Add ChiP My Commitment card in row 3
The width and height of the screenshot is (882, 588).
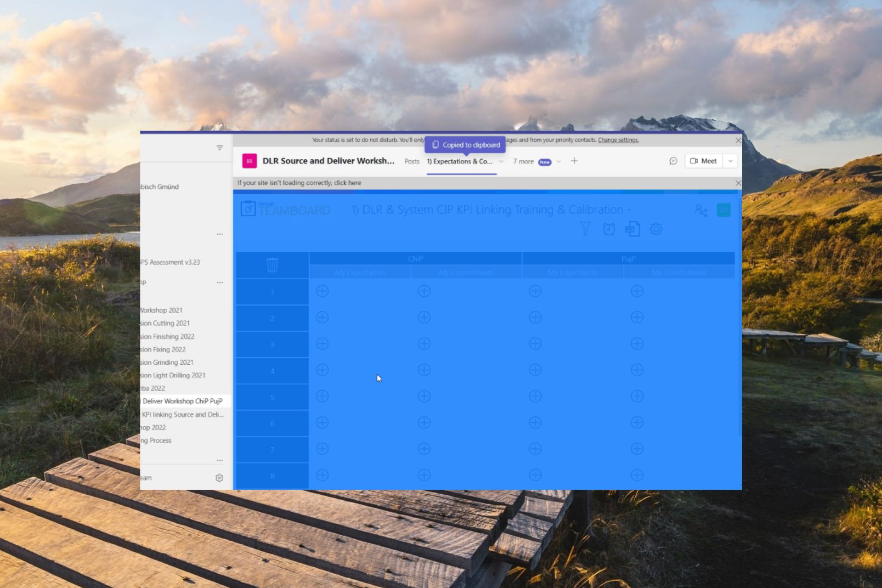(x=424, y=344)
